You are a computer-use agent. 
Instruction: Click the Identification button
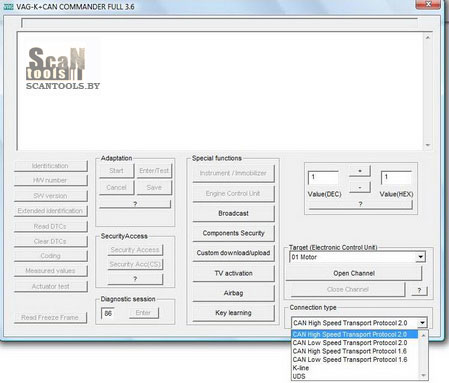click(51, 166)
